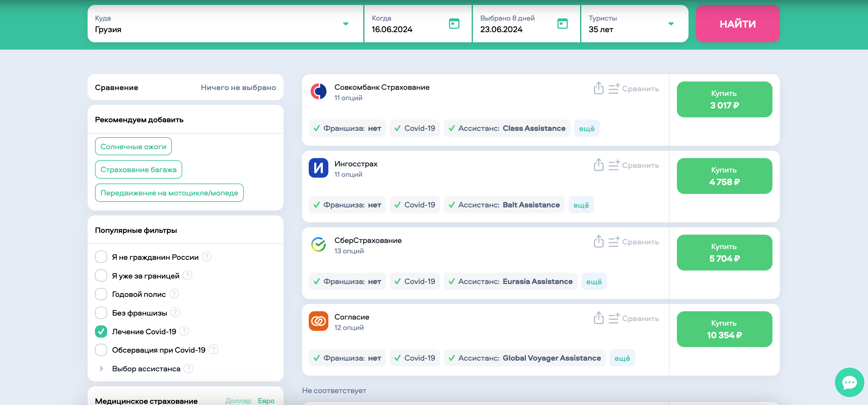Click share icon for Совкомбанк Страхование
Image resolution: width=868 pixels, height=405 pixels.
pyautogui.click(x=598, y=88)
